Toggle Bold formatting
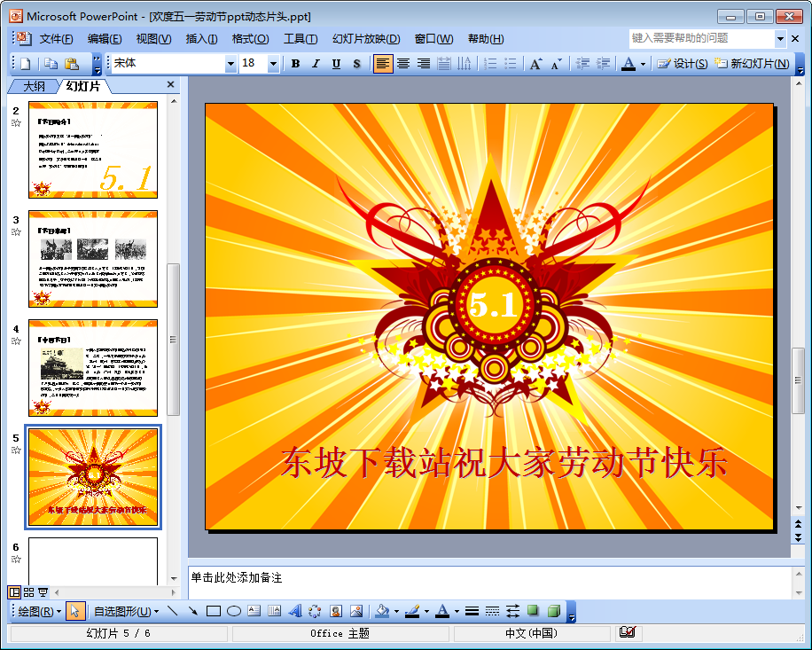This screenshot has height=650, width=812. point(296,64)
